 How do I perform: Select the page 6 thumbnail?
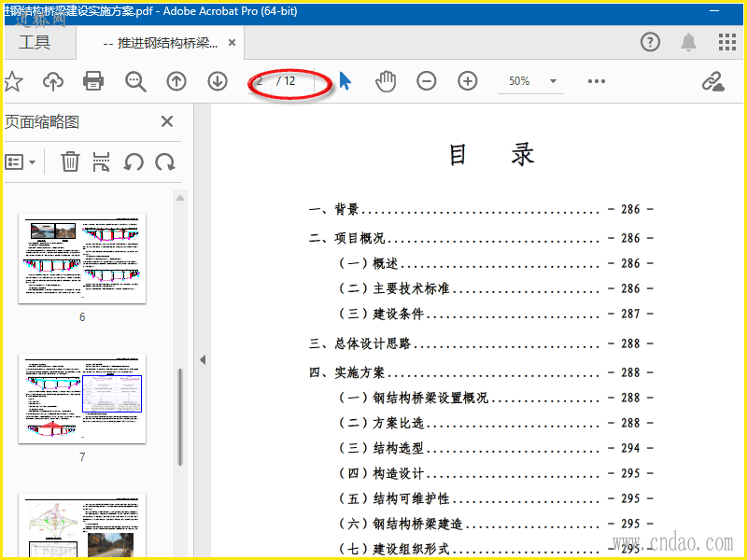(x=82, y=259)
